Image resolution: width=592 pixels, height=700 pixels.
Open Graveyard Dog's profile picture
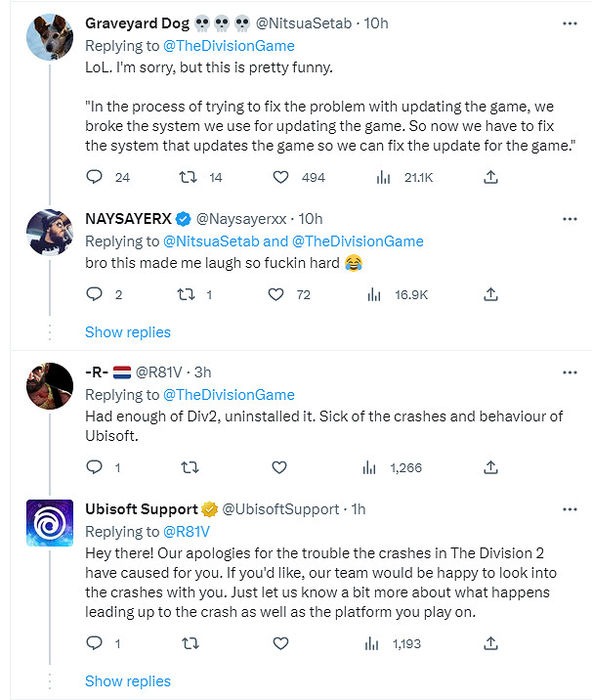point(47,36)
